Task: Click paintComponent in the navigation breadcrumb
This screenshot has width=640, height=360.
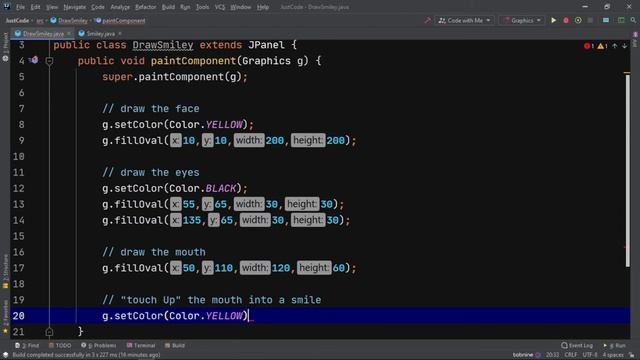Action: pyautogui.click(x=120, y=20)
